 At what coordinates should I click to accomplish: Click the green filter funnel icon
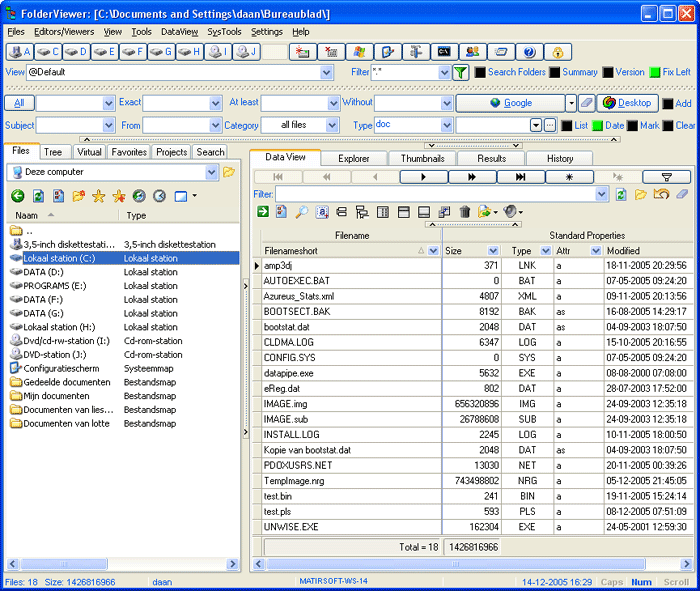pyautogui.click(x=460, y=73)
